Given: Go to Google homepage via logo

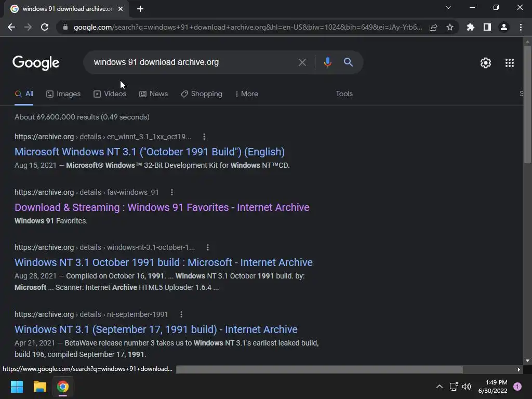Looking at the screenshot, I should tap(36, 63).
